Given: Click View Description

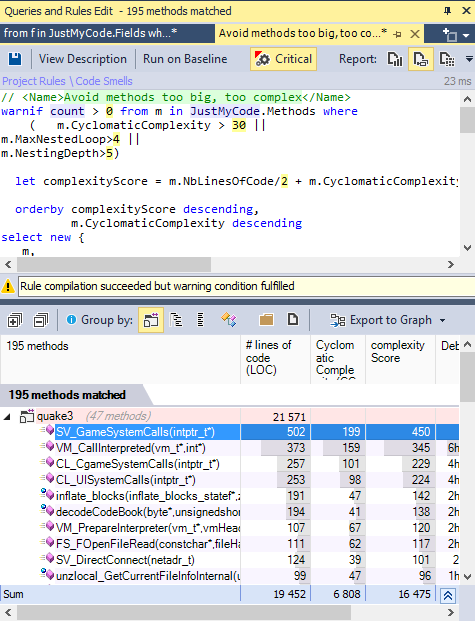Looking at the screenshot, I should 83,59.
